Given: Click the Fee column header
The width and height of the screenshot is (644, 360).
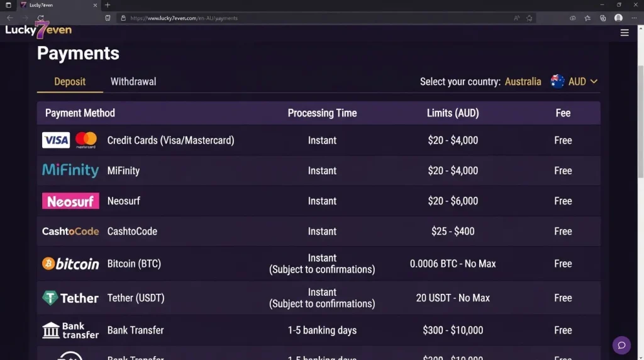Looking at the screenshot, I should (563, 113).
